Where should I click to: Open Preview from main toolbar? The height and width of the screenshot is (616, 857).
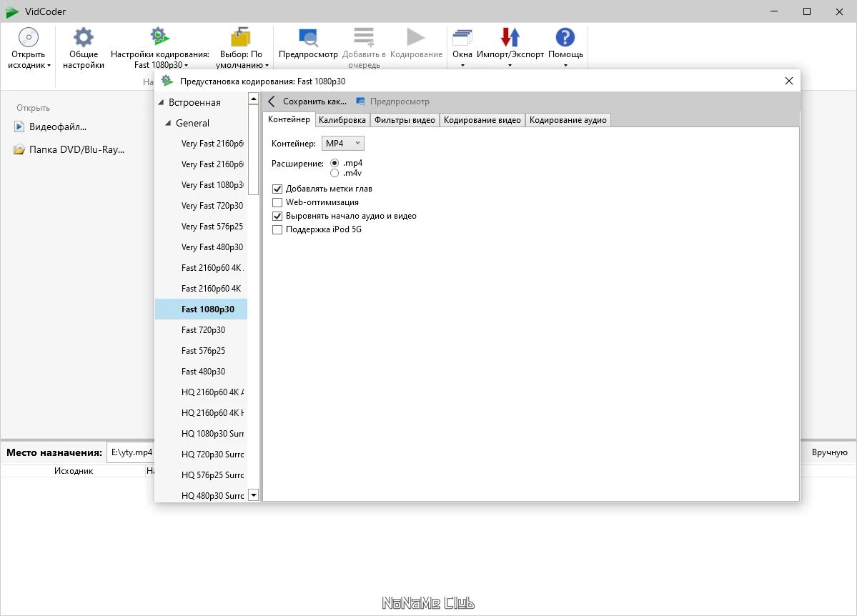pyautogui.click(x=308, y=37)
